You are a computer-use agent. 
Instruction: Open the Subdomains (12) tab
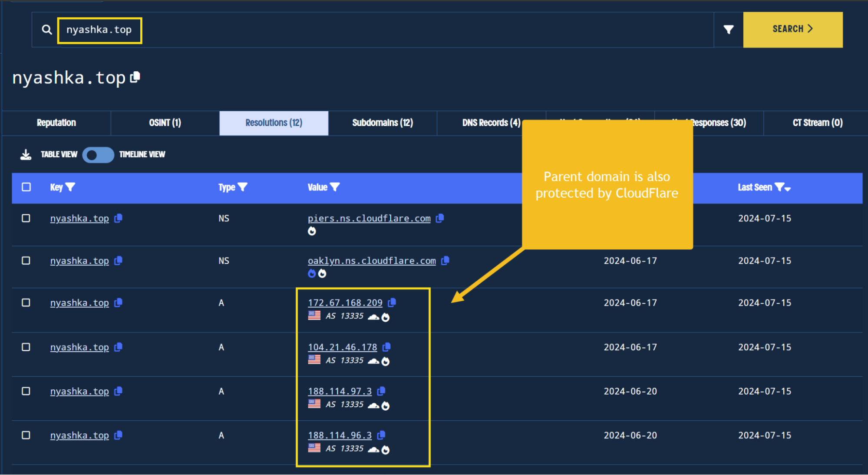coord(383,123)
